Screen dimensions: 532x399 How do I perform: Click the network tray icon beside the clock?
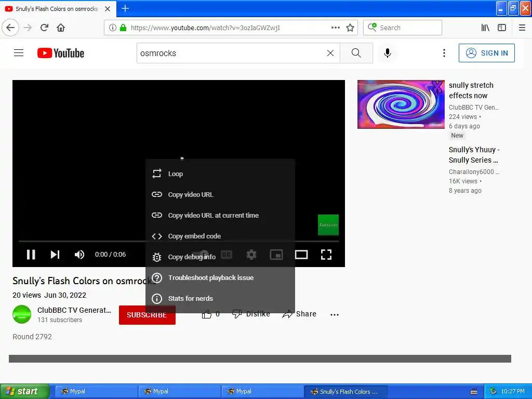pyautogui.click(x=493, y=392)
